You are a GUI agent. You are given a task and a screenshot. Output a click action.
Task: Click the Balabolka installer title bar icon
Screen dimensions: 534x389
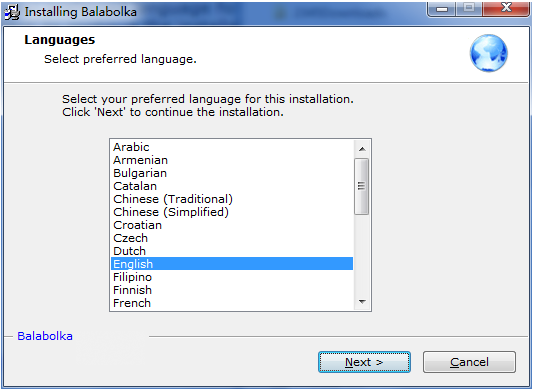12,12
